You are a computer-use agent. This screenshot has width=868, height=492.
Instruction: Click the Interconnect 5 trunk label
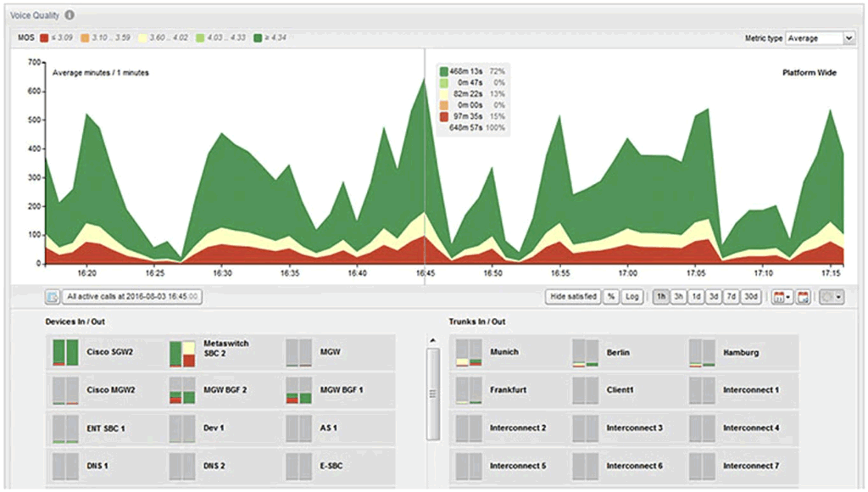[518, 466]
